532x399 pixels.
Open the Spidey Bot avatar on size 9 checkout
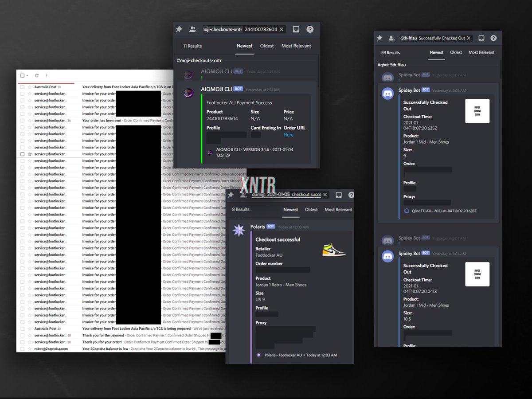(388, 94)
